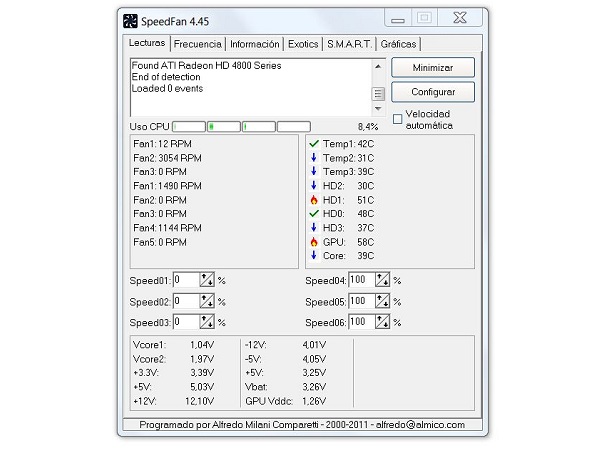This screenshot has height=455, width=600.
Task: Click the Speed02 up/down stepper
Action: [x=207, y=301]
